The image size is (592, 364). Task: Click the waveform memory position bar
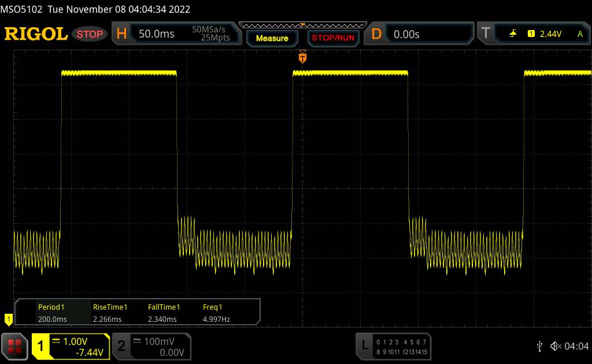point(303,25)
